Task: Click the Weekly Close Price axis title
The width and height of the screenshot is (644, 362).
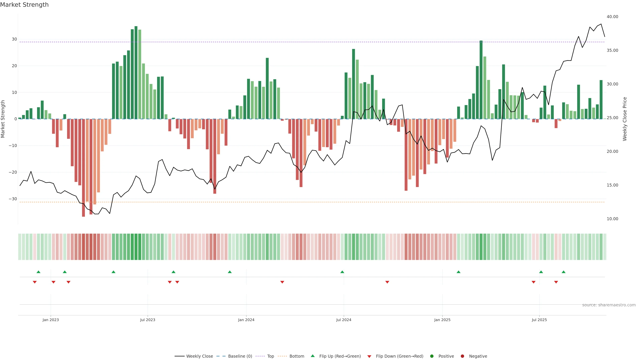Action: pos(625,119)
